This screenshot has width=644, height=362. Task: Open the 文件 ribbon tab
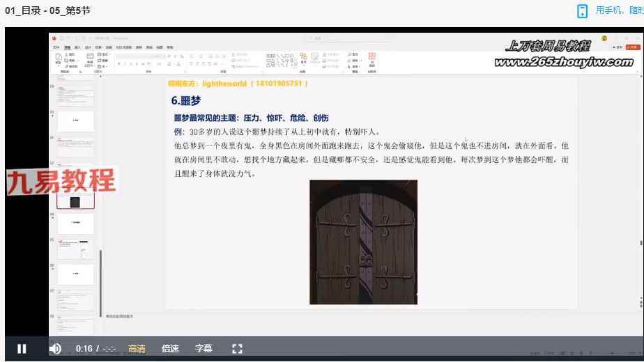click(x=56, y=47)
